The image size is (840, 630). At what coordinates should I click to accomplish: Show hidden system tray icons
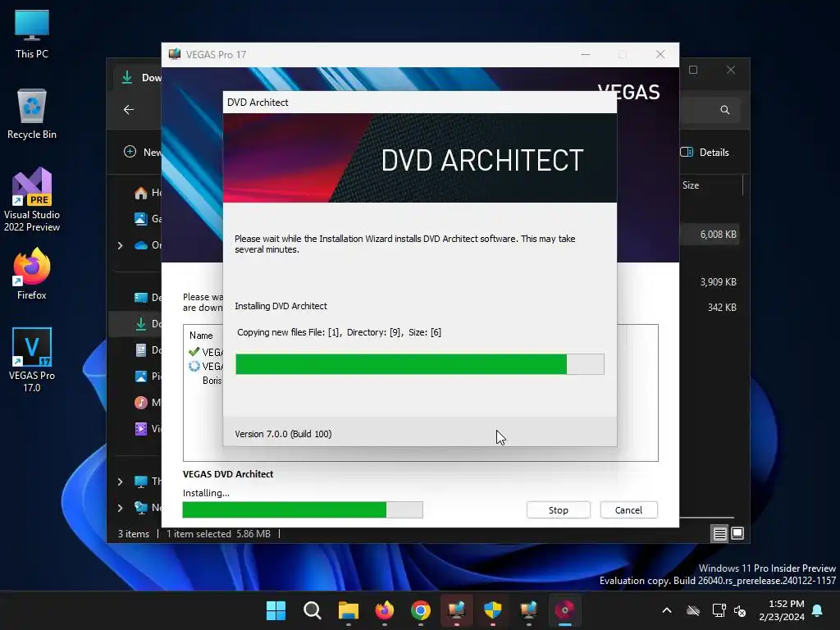[x=667, y=610]
